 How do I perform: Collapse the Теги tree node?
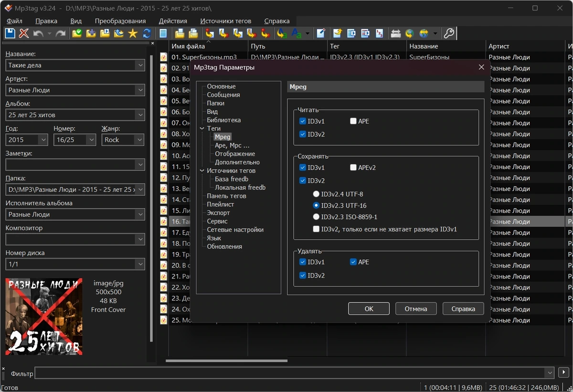click(202, 128)
